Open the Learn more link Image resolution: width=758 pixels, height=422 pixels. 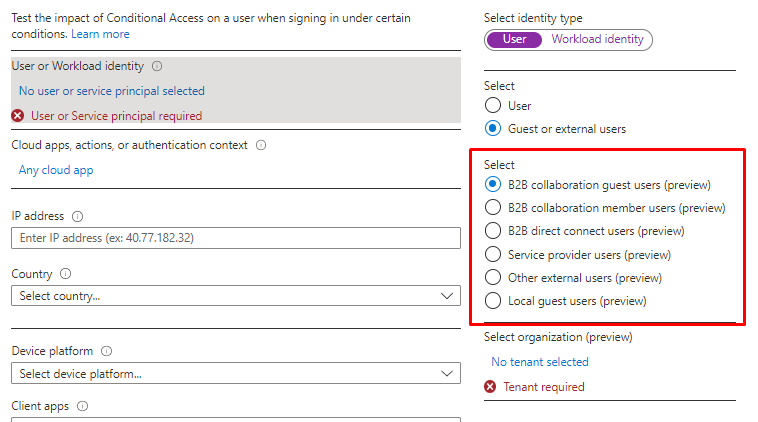click(100, 34)
